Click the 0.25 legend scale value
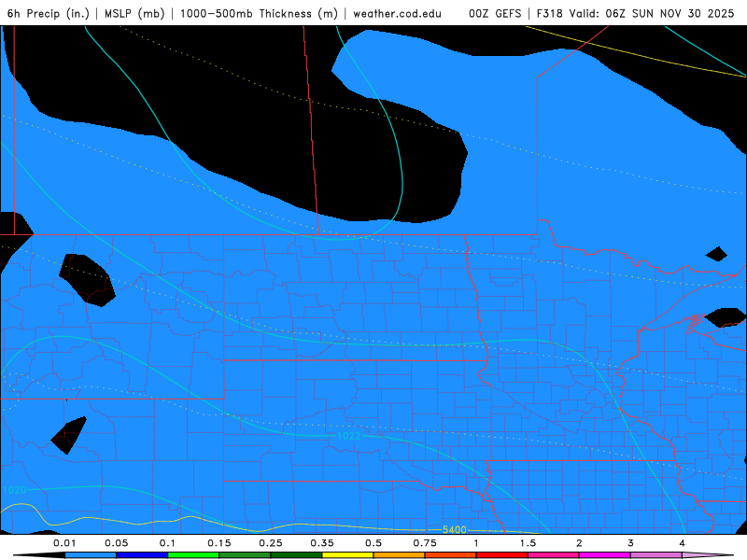 271,543
